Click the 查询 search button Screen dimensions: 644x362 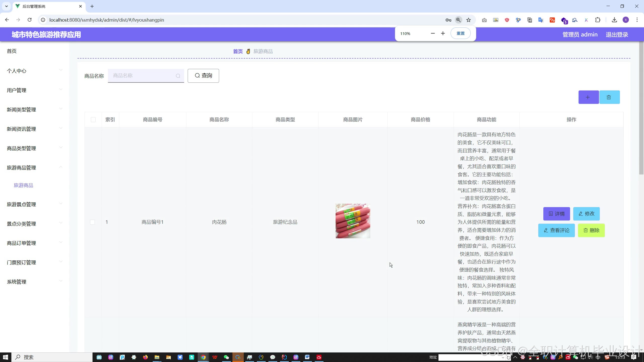(x=203, y=76)
